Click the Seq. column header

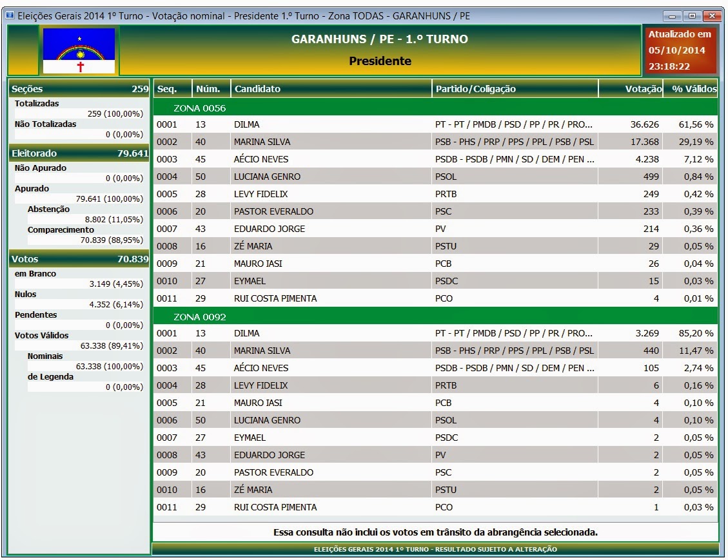coord(172,89)
